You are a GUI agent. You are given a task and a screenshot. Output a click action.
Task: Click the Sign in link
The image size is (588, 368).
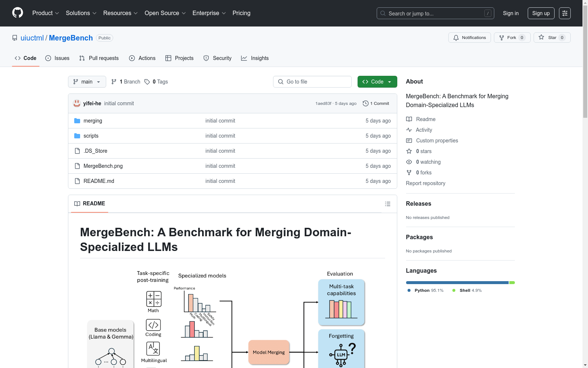pyautogui.click(x=511, y=13)
